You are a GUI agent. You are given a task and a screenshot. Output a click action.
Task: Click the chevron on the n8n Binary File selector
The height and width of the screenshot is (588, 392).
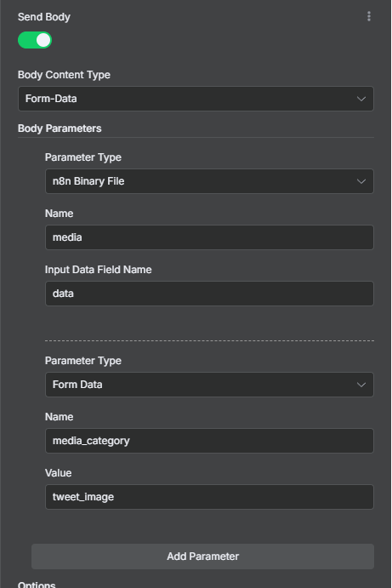point(361,181)
